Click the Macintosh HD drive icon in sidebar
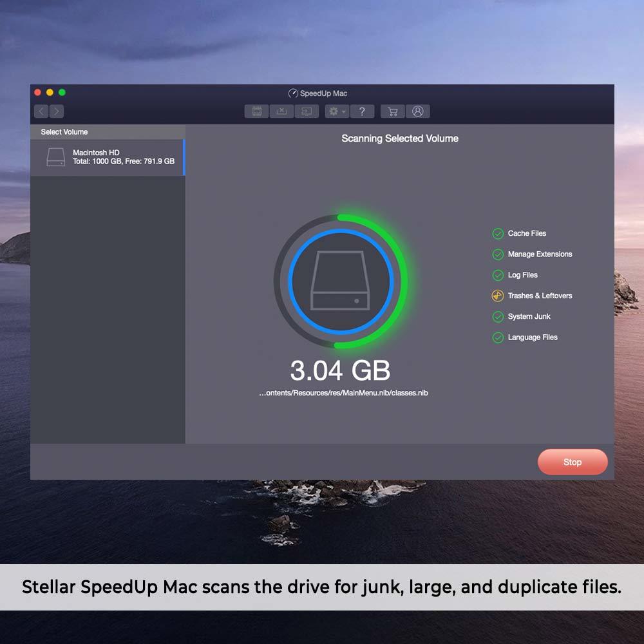644x644 pixels. [56, 157]
